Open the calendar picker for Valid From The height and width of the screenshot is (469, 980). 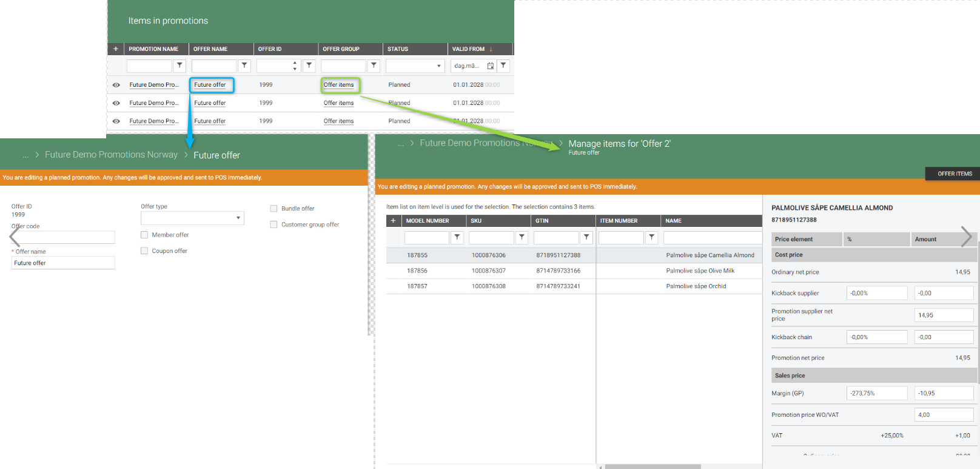pos(490,66)
